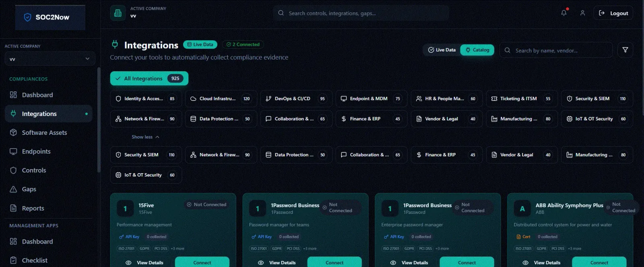The image size is (644, 267).
Task: Click the Integrations plug icon in sidebar
Action: coord(13,114)
